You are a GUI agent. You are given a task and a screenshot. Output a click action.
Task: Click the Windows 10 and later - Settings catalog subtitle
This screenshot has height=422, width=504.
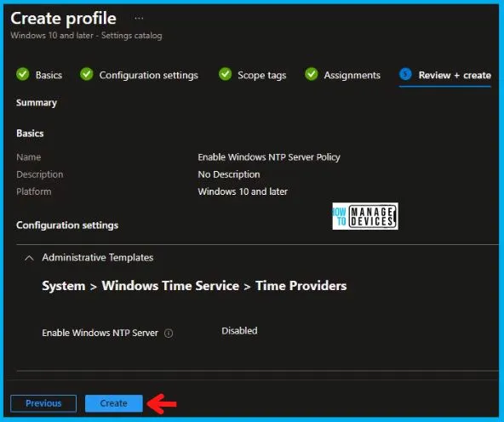point(86,36)
